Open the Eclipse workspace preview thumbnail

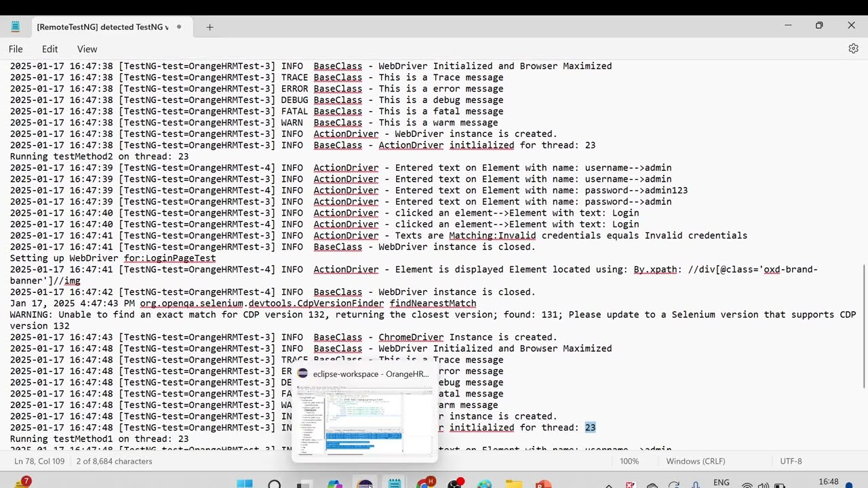tap(364, 420)
